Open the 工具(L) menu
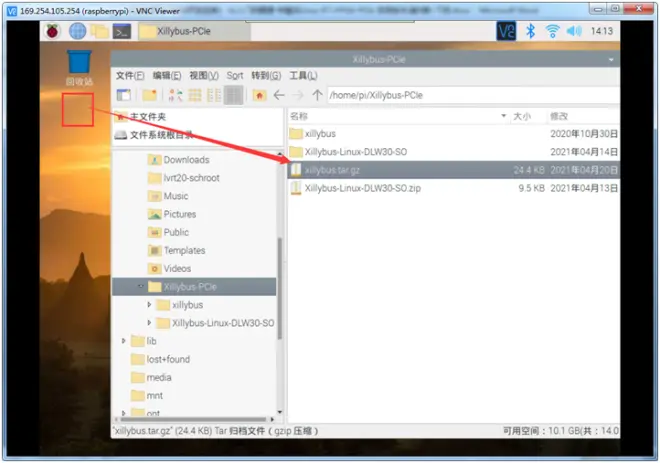 (x=303, y=76)
